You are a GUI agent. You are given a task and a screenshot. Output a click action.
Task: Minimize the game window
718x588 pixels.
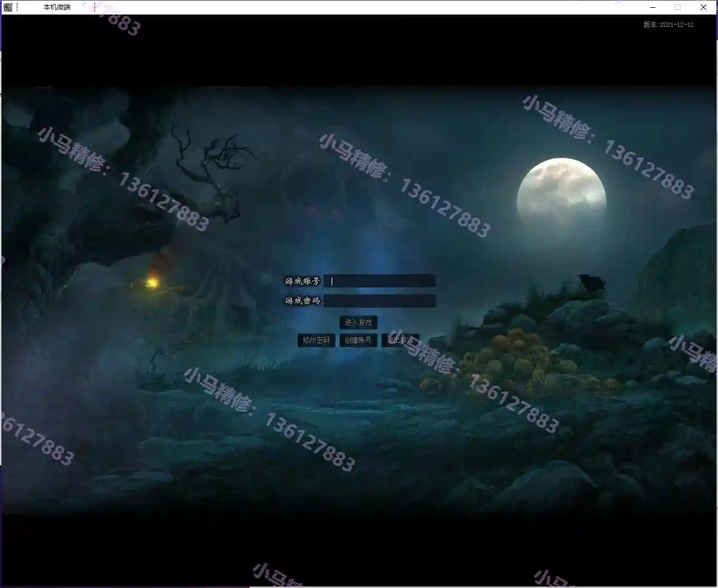click(653, 7)
